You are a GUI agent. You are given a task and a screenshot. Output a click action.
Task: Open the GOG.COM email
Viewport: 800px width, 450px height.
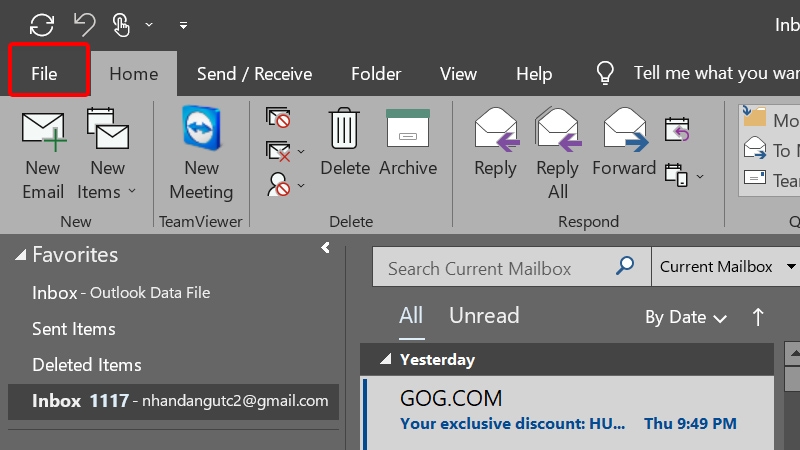tap(568, 413)
